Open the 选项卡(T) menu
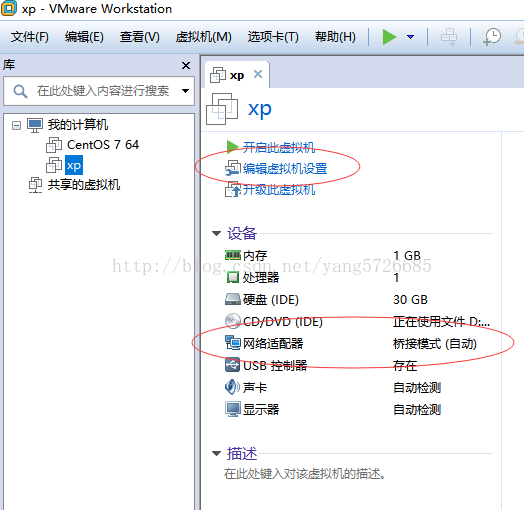This screenshot has height=510, width=524. [273, 37]
